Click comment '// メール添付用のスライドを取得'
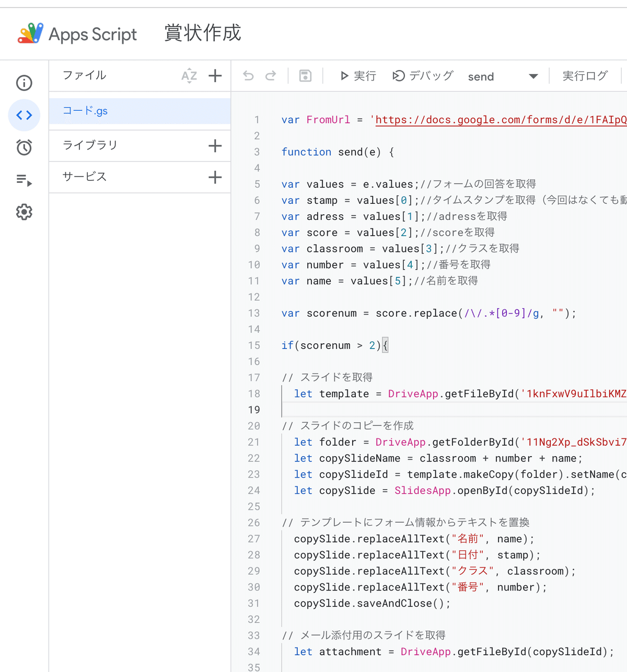This screenshot has height=672, width=627. 364,636
